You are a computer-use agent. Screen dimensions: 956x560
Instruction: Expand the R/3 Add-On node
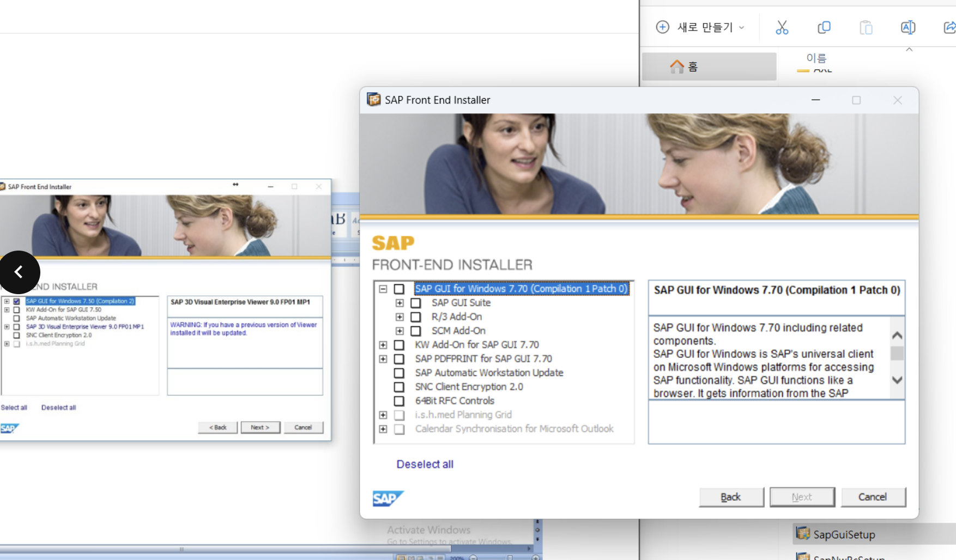point(400,317)
